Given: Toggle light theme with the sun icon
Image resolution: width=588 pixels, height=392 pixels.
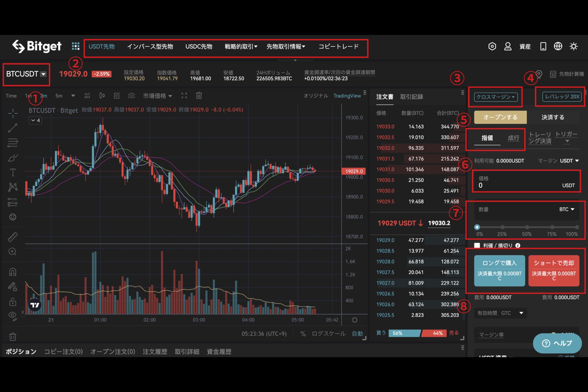Looking at the screenshot, I should [x=574, y=46].
